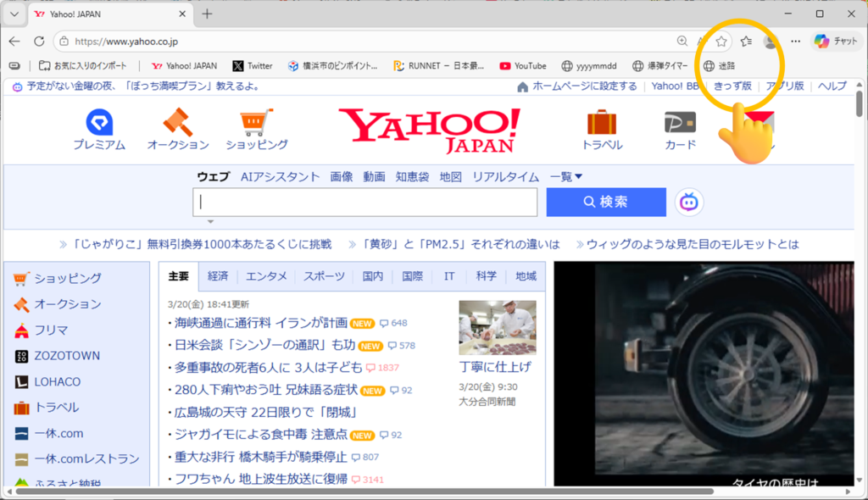Click the AI assistant robot icon

pos(689,203)
